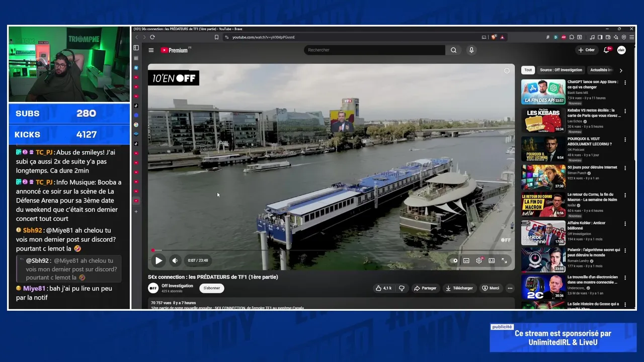
Task: Open the account avatar menu
Action: tap(621, 50)
